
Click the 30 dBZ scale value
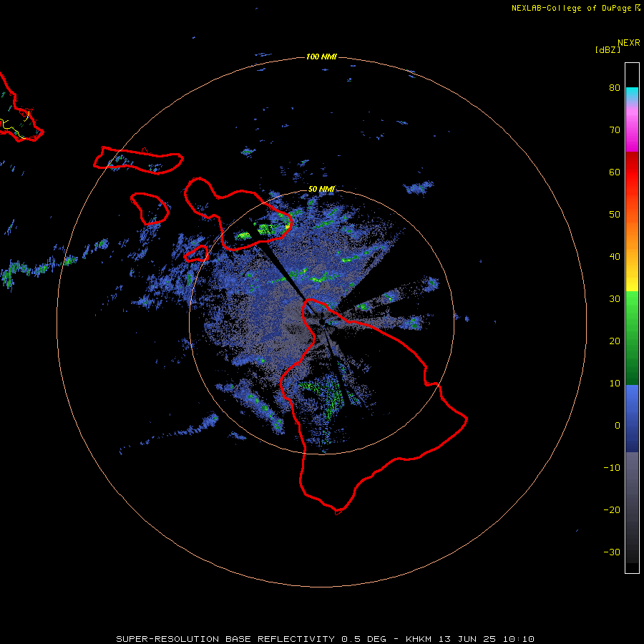point(615,299)
